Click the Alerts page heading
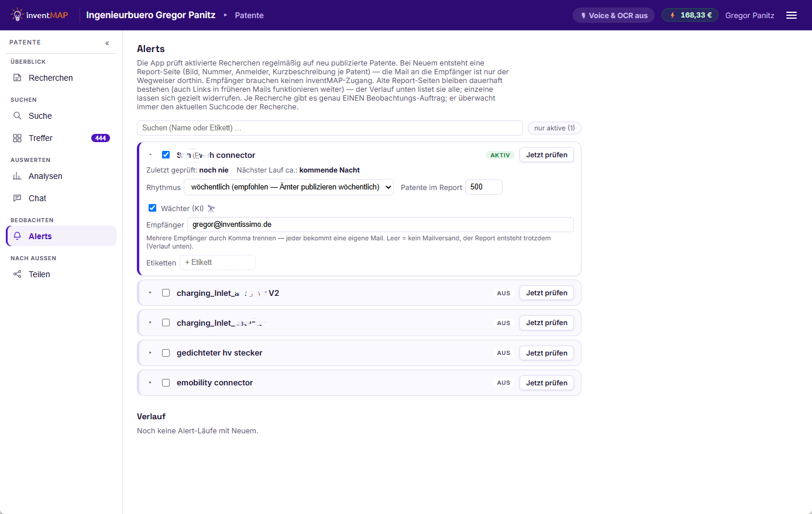The width and height of the screenshot is (812, 514). pyautogui.click(x=151, y=49)
